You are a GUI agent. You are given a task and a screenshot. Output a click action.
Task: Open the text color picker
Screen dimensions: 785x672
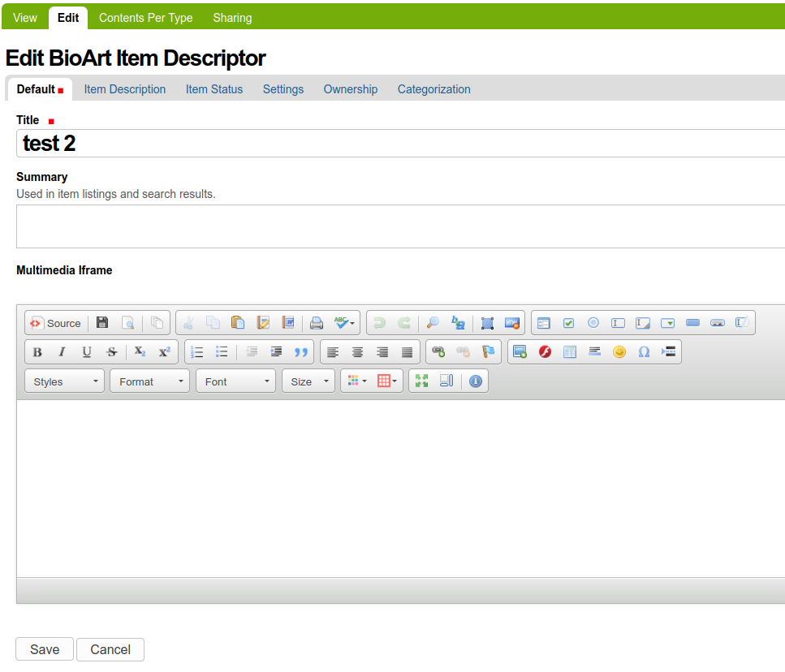[x=356, y=381]
